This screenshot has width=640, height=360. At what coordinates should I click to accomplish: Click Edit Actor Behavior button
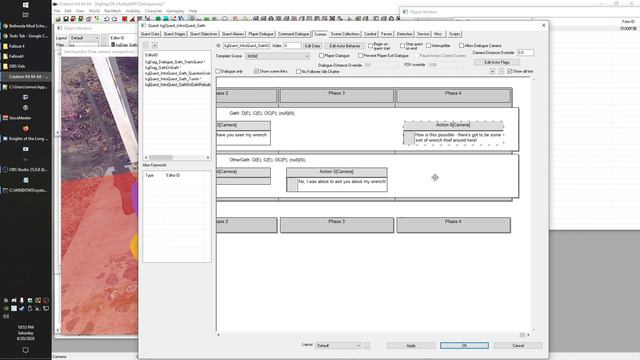point(345,46)
